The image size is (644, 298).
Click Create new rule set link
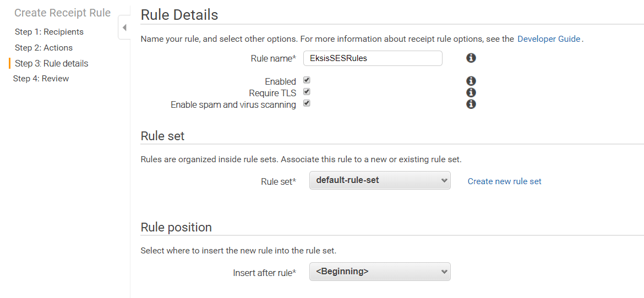click(x=504, y=181)
